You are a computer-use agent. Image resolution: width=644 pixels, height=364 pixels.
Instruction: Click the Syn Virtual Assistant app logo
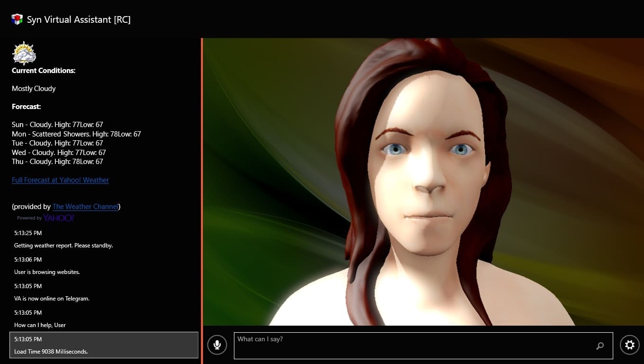click(x=17, y=19)
